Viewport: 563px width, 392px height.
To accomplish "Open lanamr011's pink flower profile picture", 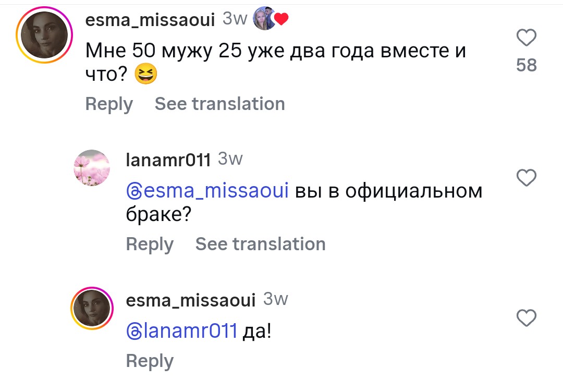I will point(92,168).
